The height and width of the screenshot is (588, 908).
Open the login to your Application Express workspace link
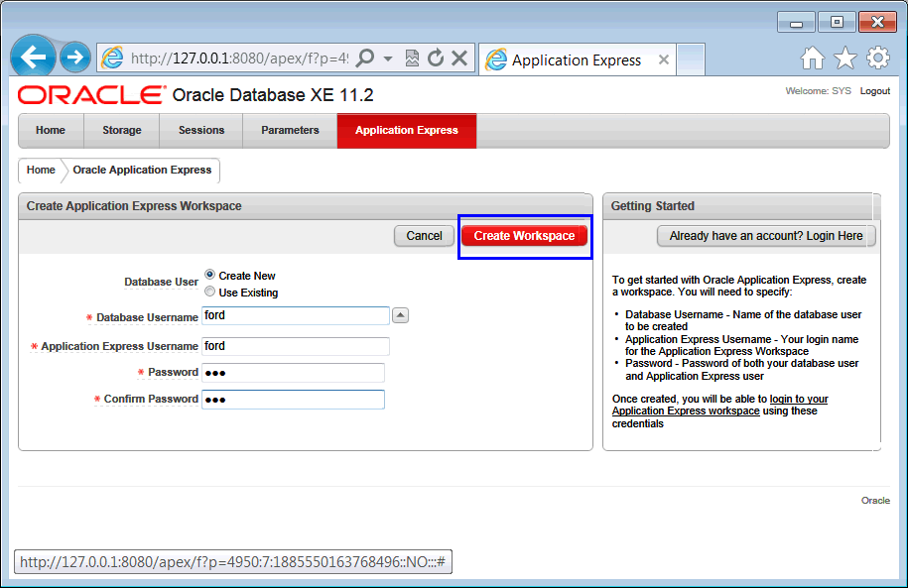click(719, 406)
